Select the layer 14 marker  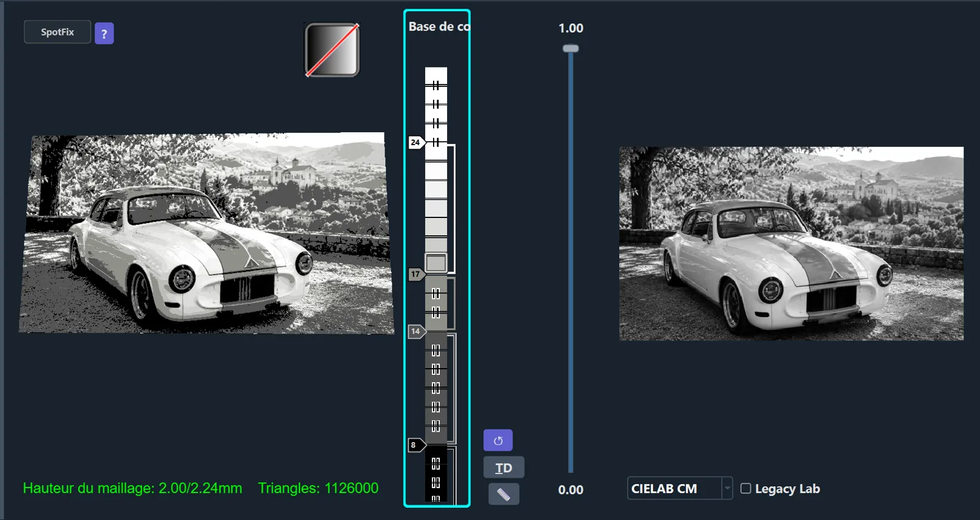coord(417,331)
